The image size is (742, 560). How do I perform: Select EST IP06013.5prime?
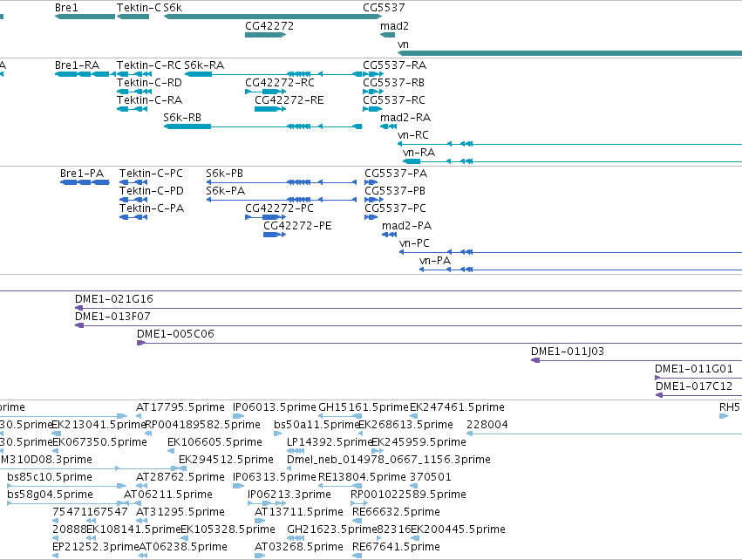(275, 407)
